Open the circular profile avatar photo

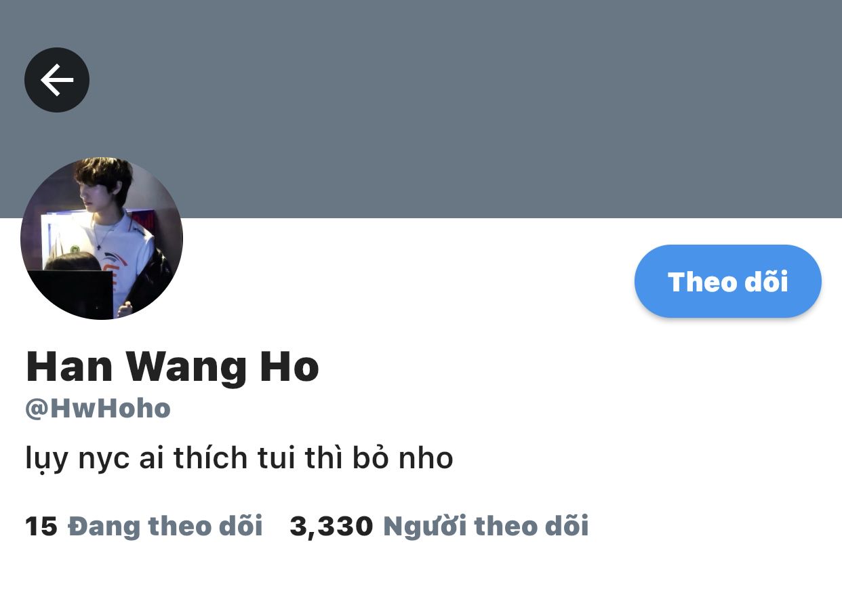tap(102, 239)
